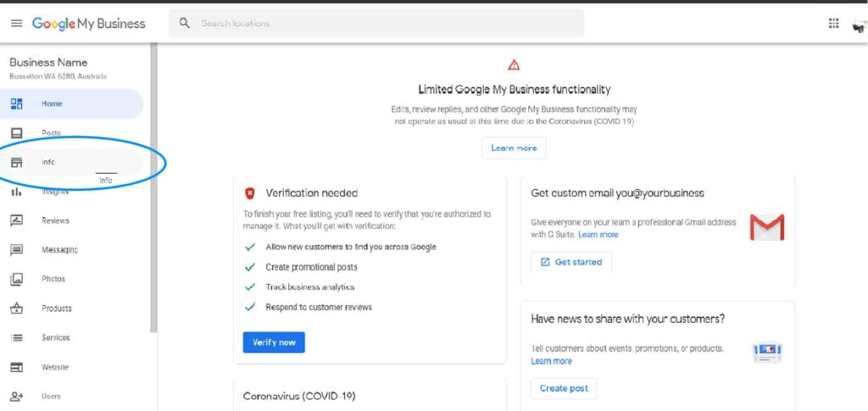Click the Verification needed title

pos(312,193)
